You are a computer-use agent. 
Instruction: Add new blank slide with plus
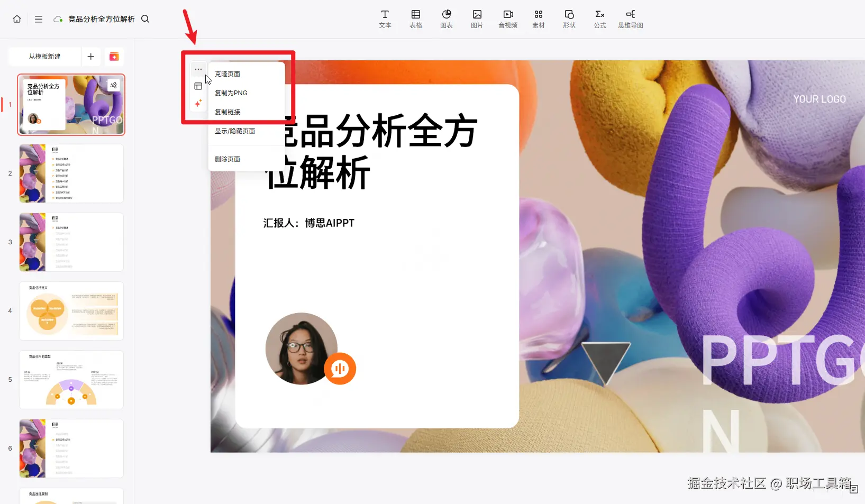(91, 57)
